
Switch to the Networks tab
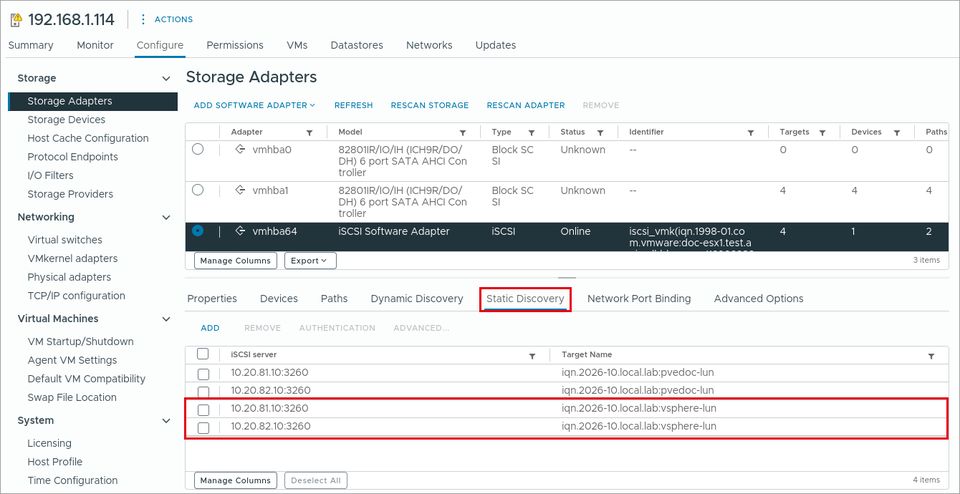point(429,45)
